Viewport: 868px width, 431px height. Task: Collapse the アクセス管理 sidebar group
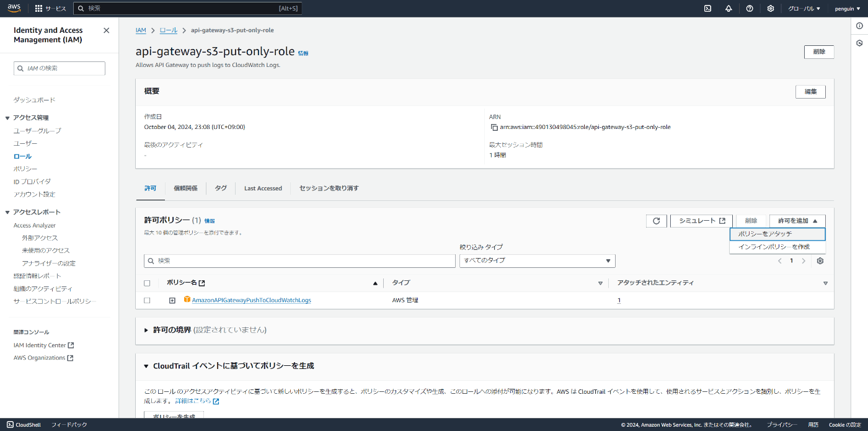pos(7,118)
